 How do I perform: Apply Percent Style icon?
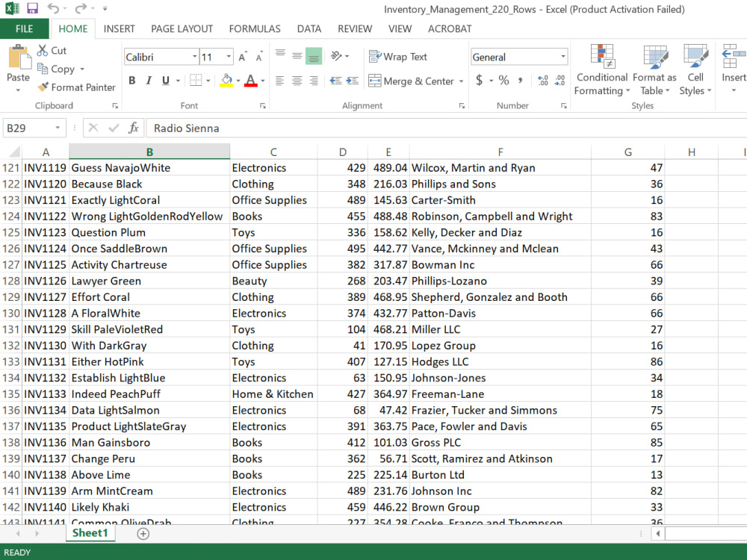tap(503, 81)
